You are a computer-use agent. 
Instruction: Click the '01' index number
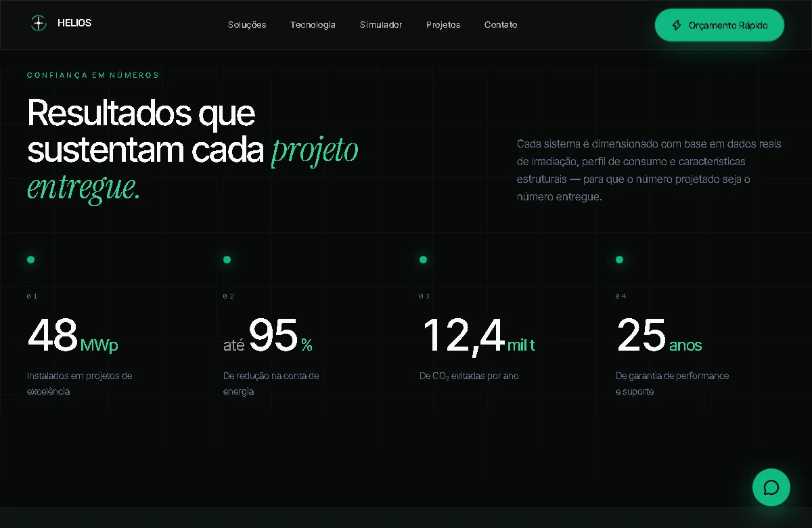pos(32,296)
